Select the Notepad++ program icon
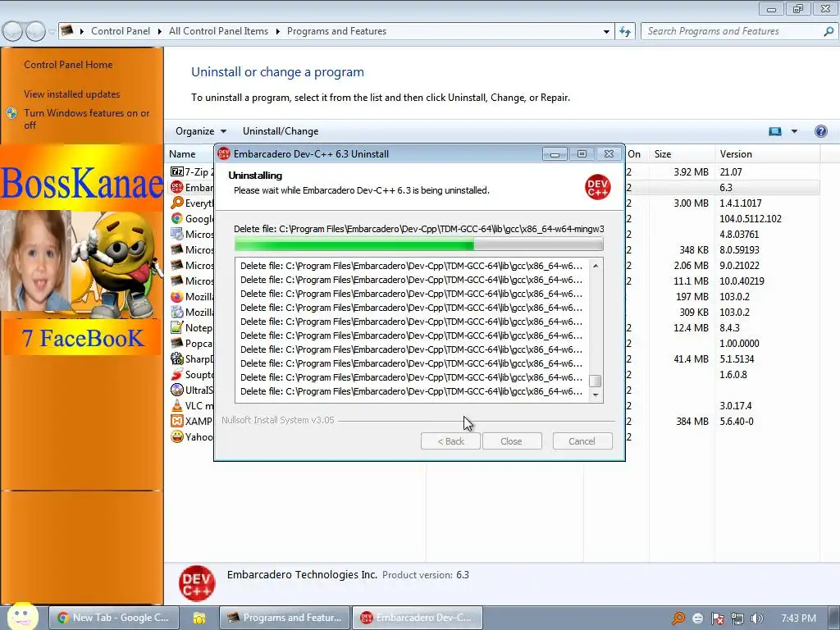This screenshot has width=840, height=630. click(177, 328)
